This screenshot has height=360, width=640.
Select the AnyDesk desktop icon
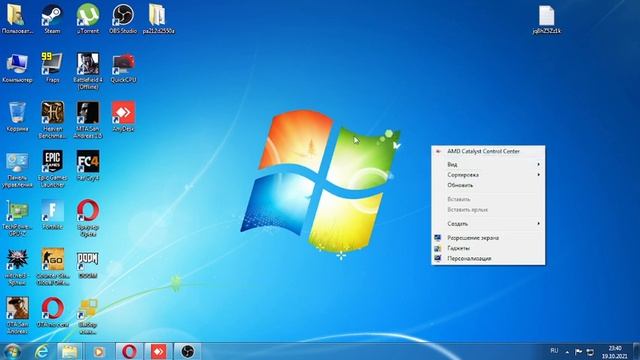coord(123,117)
